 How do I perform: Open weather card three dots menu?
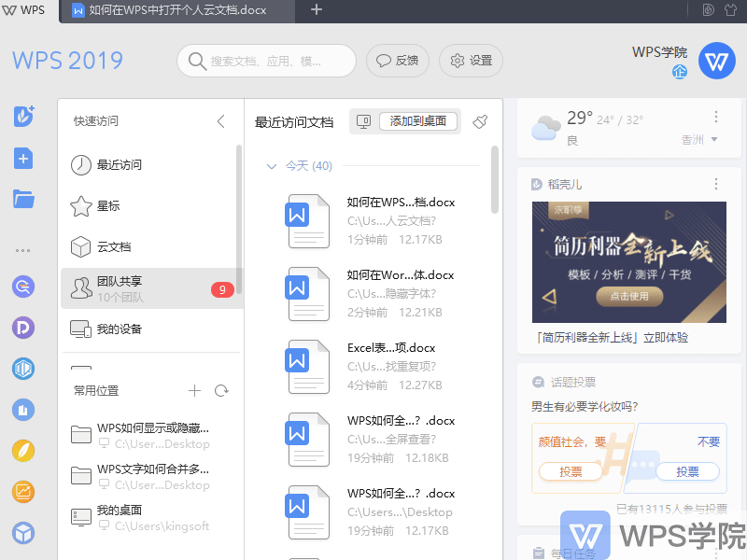(716, 117)
